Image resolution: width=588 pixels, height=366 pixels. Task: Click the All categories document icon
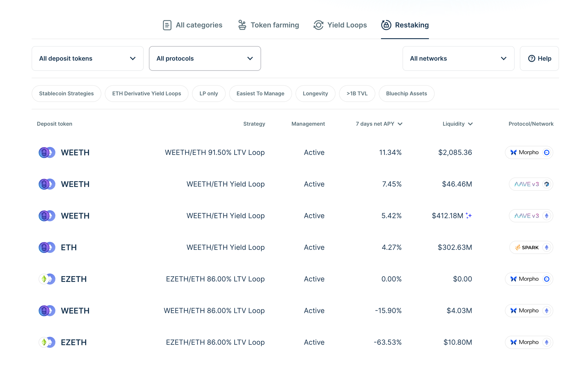(167, 25)
